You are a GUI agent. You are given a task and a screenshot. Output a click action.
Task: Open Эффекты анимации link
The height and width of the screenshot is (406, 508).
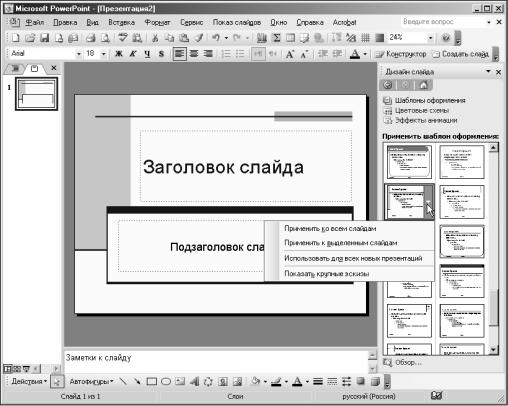coord(426,120)
